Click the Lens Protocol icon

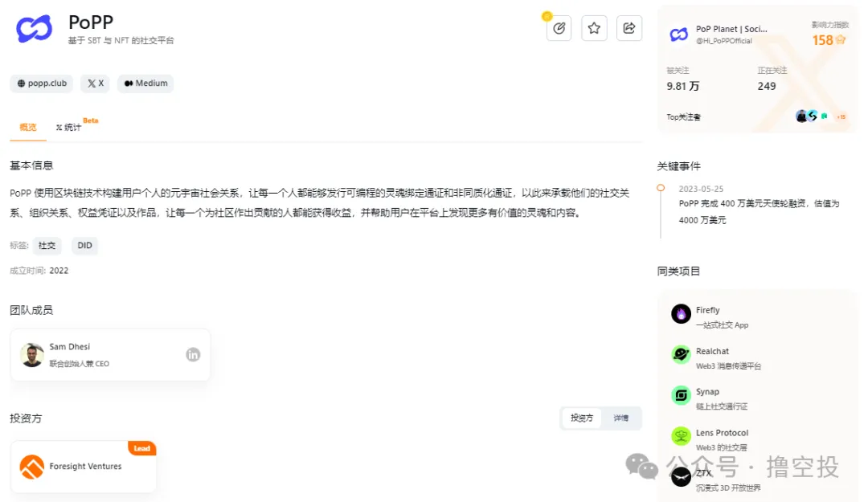pyautogui.click(x=681, y=436)
